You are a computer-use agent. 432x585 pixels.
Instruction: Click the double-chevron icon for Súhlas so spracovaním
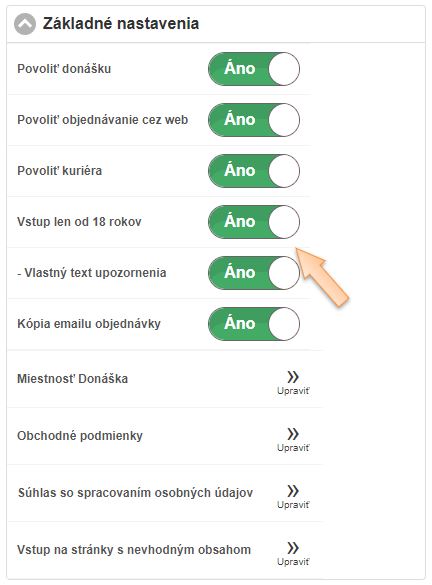pyautogui.click(x=293, y=491)
